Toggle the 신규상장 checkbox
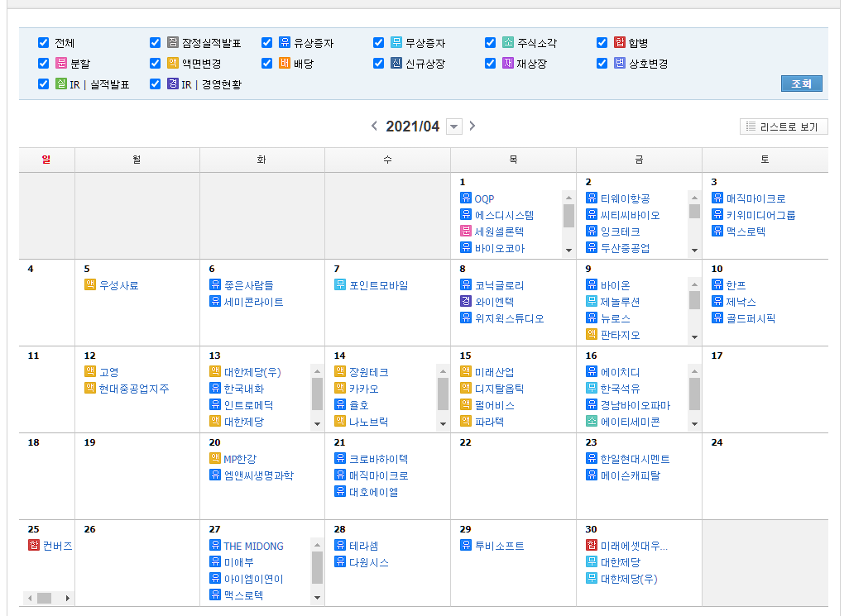Screen dimensions: 849x616 (x=379, y=64)
